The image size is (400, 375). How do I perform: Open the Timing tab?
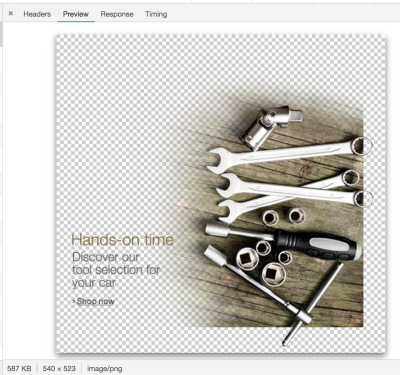[x=156, y=14]
